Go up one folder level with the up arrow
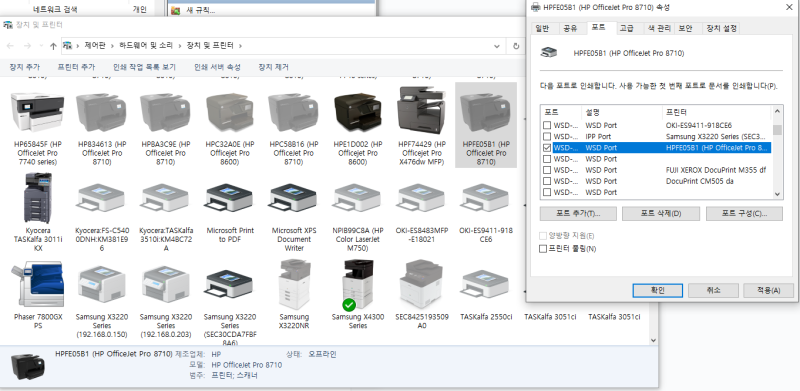 [53, 46]
